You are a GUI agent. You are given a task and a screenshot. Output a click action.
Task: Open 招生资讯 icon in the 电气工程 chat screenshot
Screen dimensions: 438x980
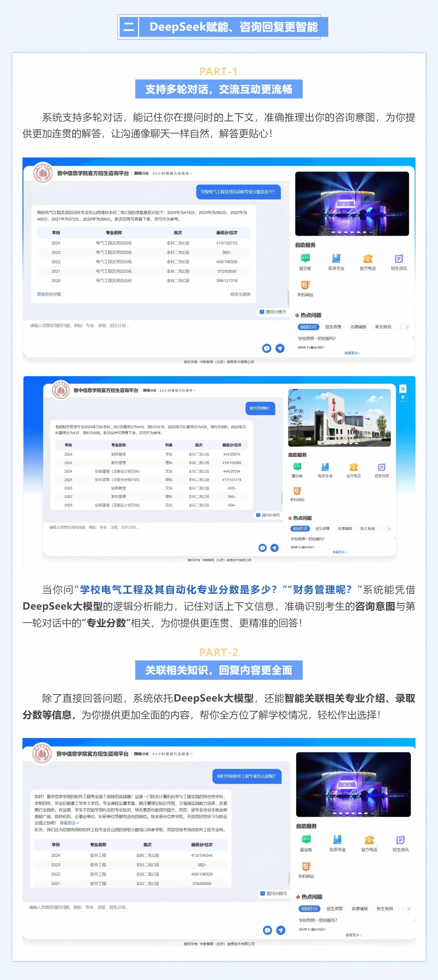point(399,258)
